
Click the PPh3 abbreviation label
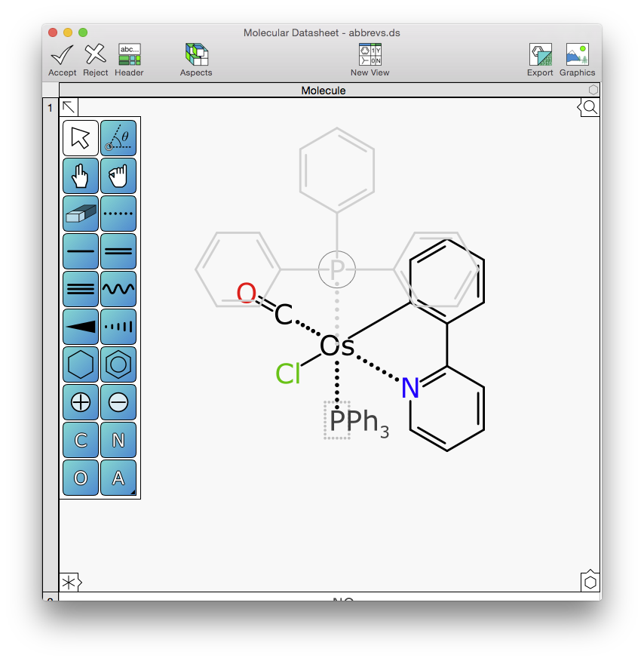[359, 423]
